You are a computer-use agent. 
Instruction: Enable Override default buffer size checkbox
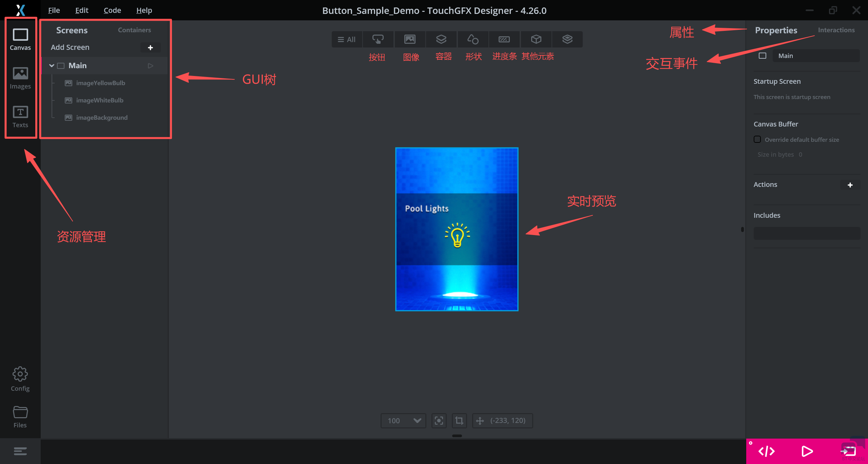click(x=757, y=139)
